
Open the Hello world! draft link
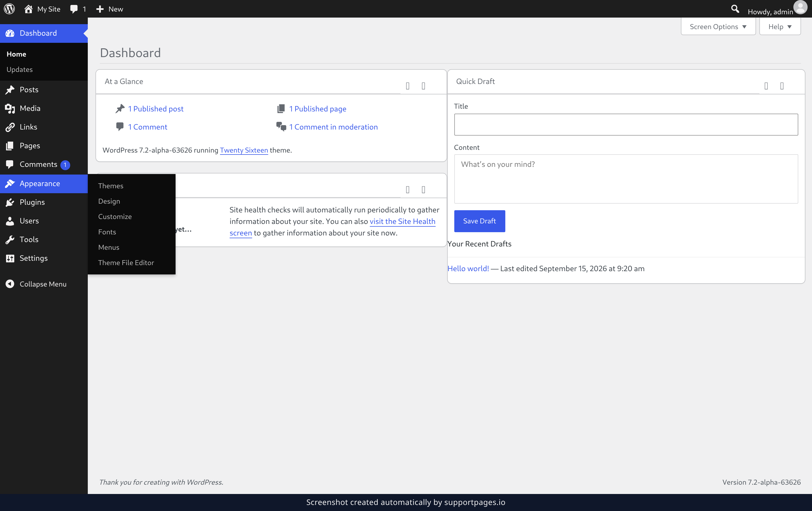click(x=468, y=268)
